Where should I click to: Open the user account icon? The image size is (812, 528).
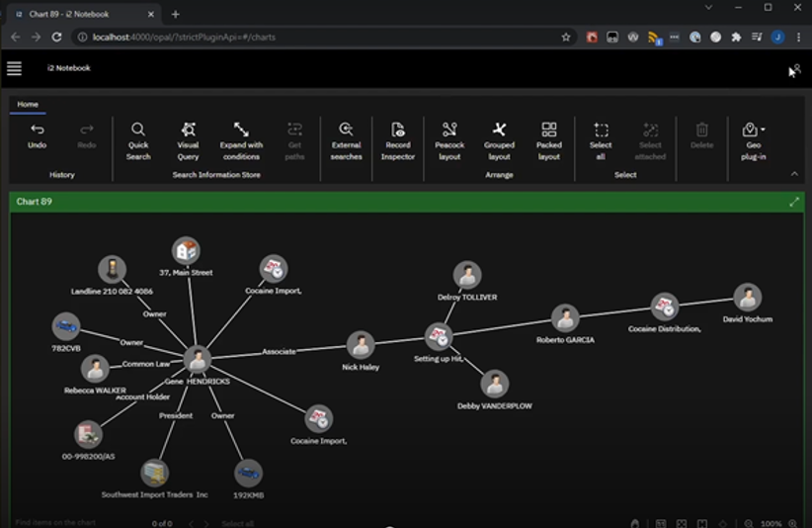click(795, 68)
